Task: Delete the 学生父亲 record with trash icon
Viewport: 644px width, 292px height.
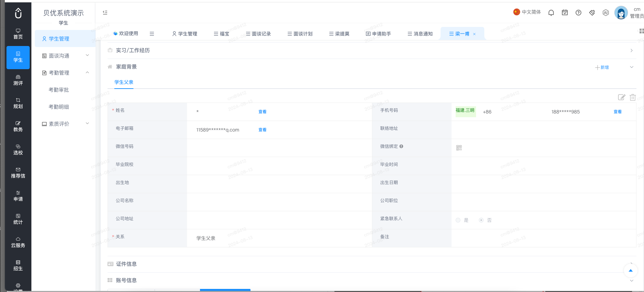Action: pyautogui.click(x=633, y=97)
